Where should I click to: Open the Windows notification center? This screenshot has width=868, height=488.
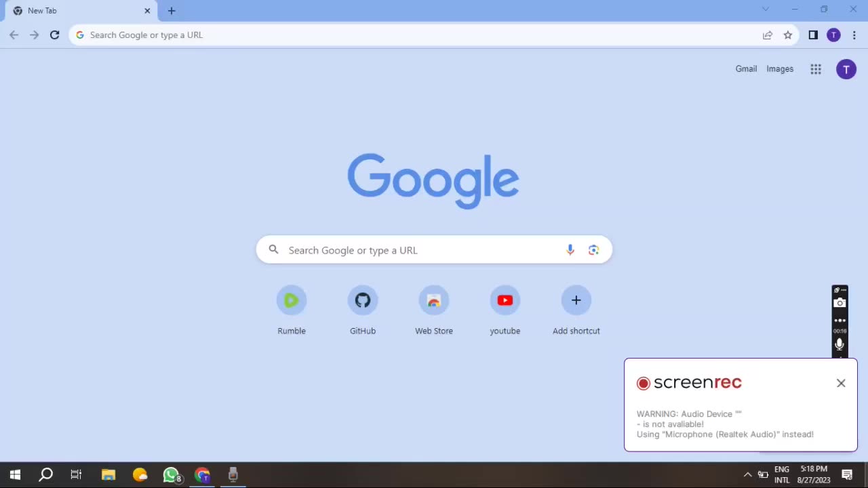coord(847,475)
